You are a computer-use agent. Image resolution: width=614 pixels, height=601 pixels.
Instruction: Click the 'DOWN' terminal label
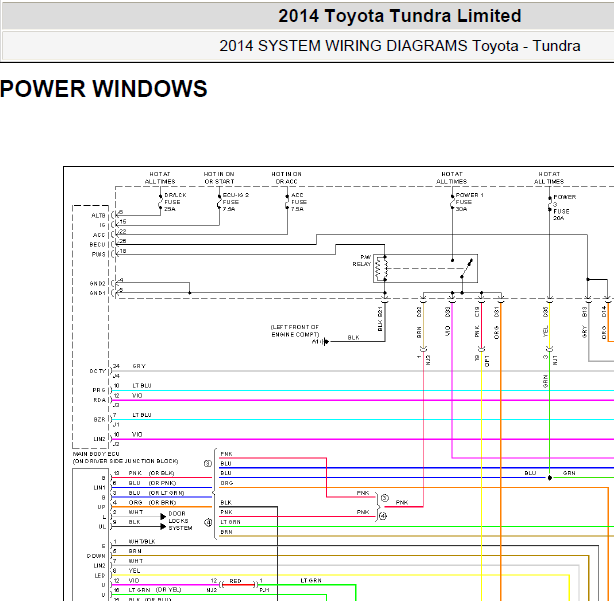(96, 556)
